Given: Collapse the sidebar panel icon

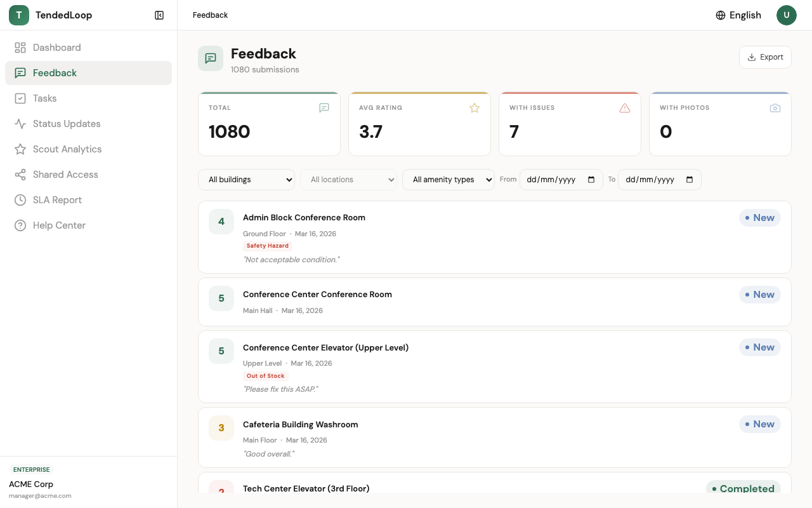Looking at the screenshot, I should pos(159,15).
